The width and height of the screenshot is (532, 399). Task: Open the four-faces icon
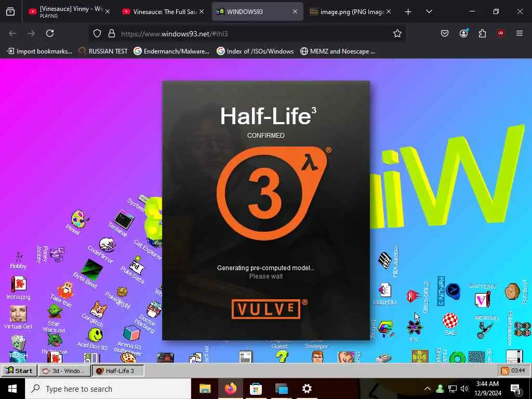coord(523,329)
